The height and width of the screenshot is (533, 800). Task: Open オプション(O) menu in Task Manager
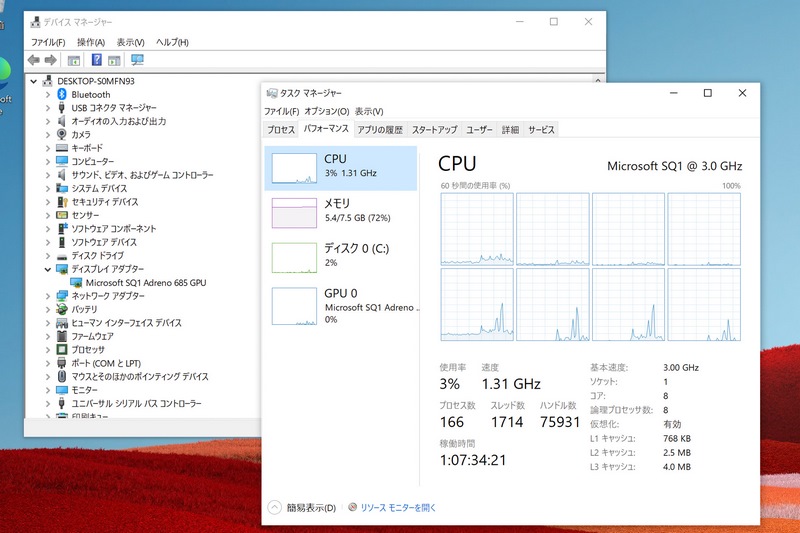click(x=327, y=111)
